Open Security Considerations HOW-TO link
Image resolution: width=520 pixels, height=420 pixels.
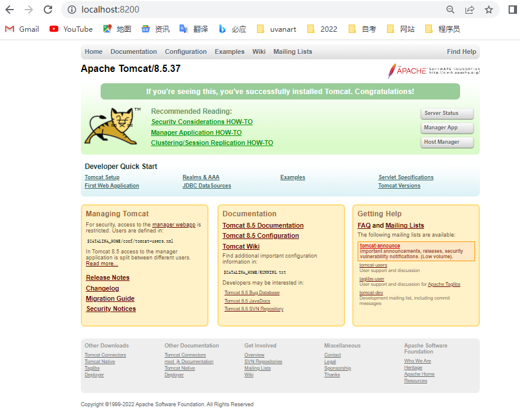pyautogui.click(x=202, y=122)
